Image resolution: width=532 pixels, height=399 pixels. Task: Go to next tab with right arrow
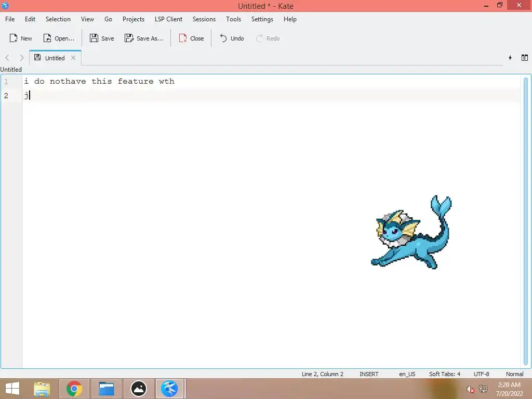coord(22,58)
